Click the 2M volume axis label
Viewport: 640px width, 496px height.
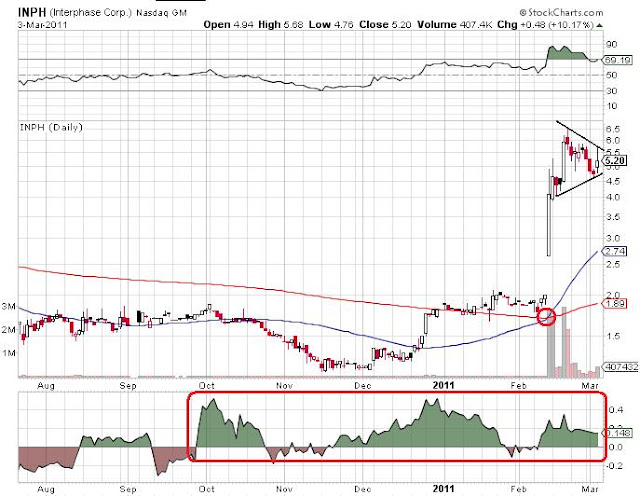(x=9, y=329)
